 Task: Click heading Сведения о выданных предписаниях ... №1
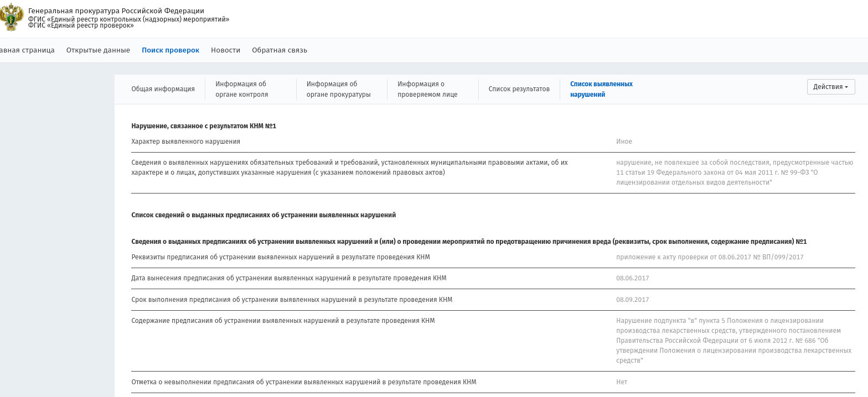(469, 242)
